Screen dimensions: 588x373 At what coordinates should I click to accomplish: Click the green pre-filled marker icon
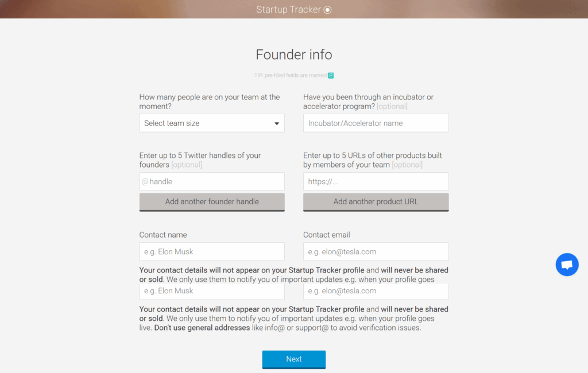point(331,75)
